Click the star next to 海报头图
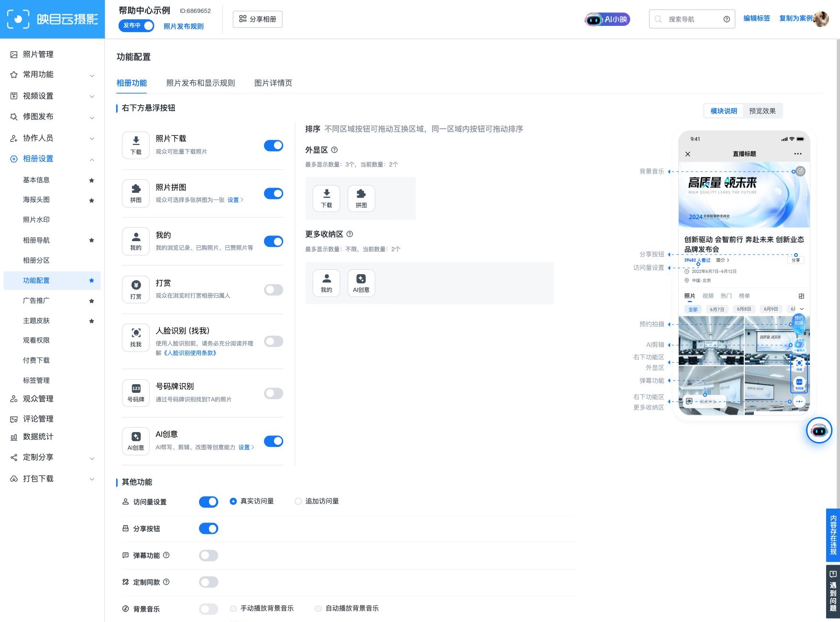The height and width of the screenshot is (622, 840). click(91, 200)
